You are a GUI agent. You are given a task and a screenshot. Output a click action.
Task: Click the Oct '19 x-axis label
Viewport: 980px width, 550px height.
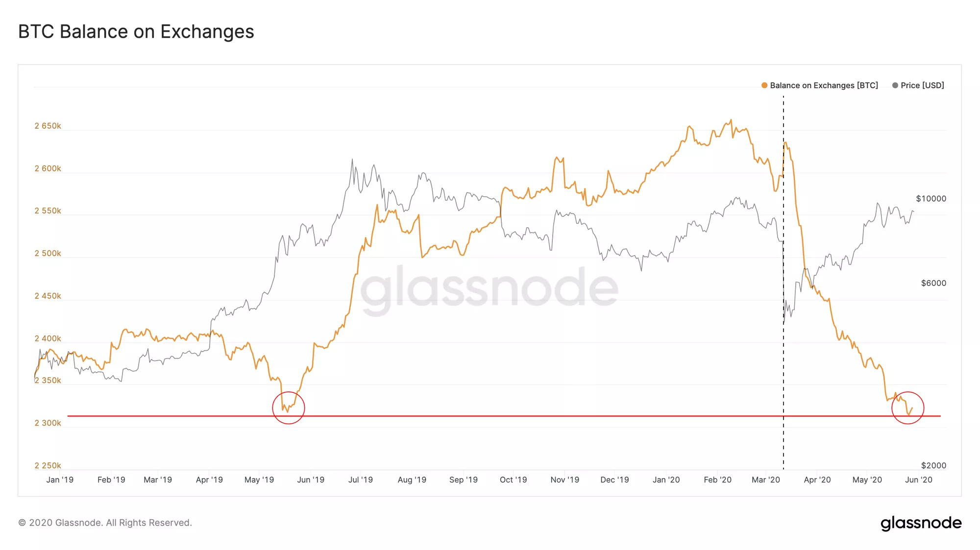(513, 480)
